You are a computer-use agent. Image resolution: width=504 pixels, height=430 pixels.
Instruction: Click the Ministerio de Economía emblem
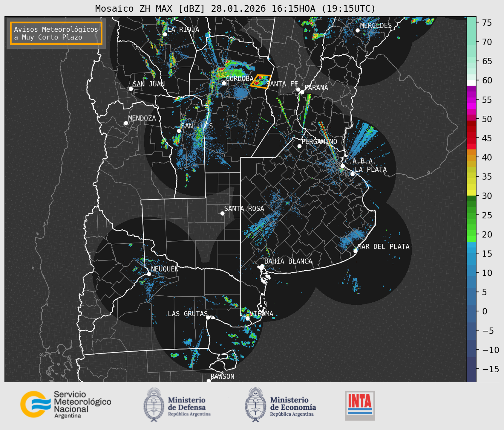pyautogui.click(x=255, y=405)
